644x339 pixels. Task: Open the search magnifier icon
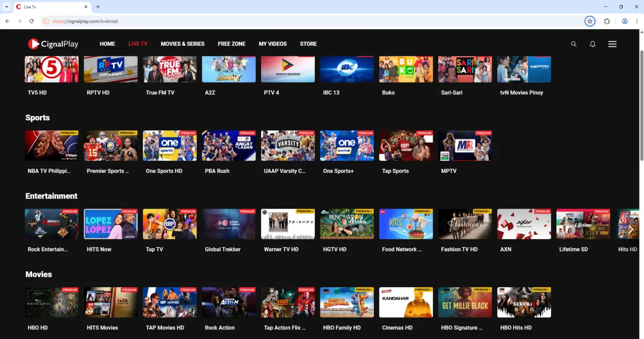point(574,44)
